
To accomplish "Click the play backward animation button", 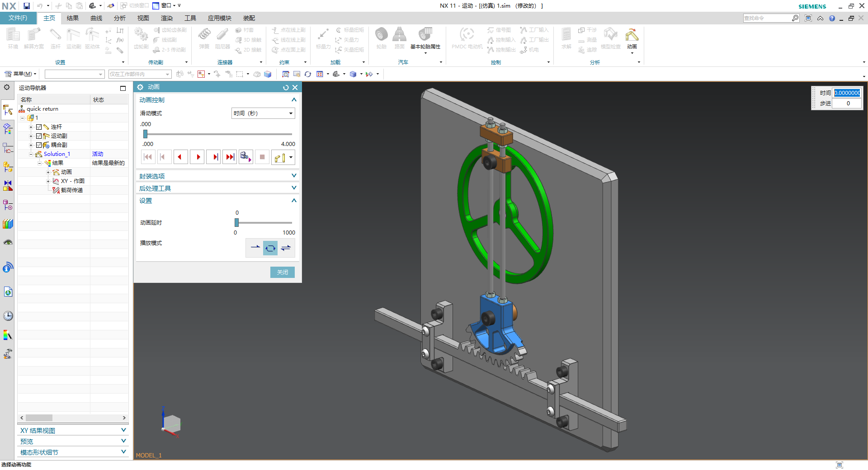I will (180, 157).
